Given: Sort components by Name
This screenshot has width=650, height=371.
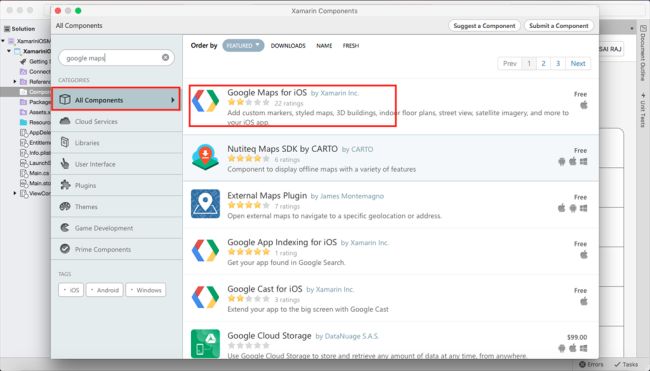Looking at the screenshot, I should coord(324,46).
